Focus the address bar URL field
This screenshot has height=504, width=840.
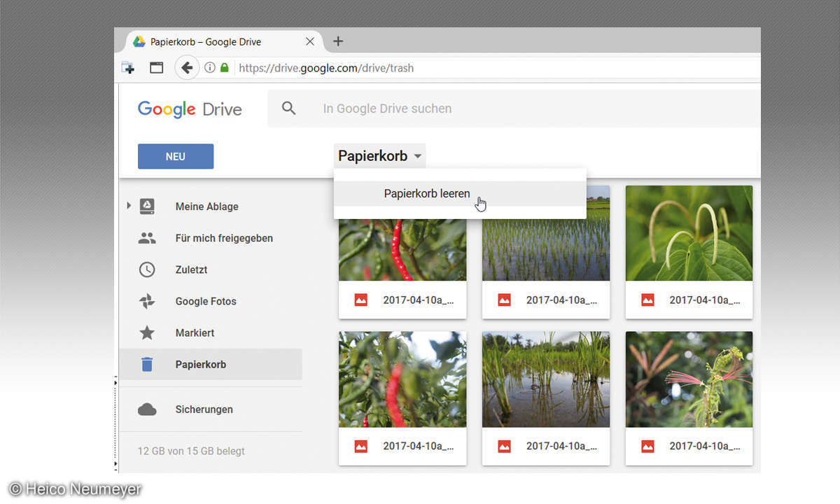(497, 68)
